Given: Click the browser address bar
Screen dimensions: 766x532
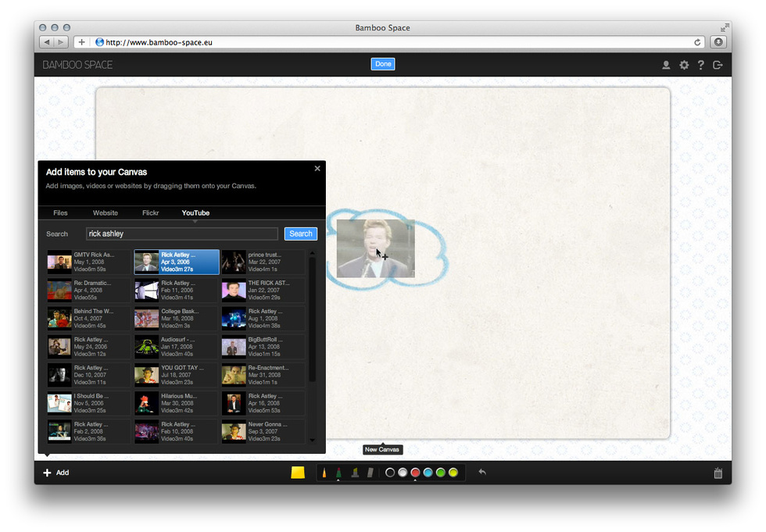Looking at the screenshot, I should [391, 42].
